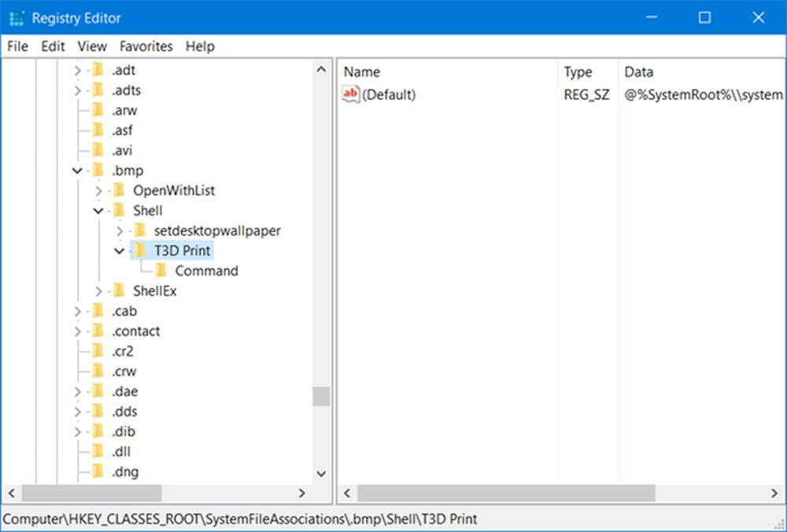Select the .avi tree key
Viewport: 787px width, 532px height.
(x=123, y=150)
